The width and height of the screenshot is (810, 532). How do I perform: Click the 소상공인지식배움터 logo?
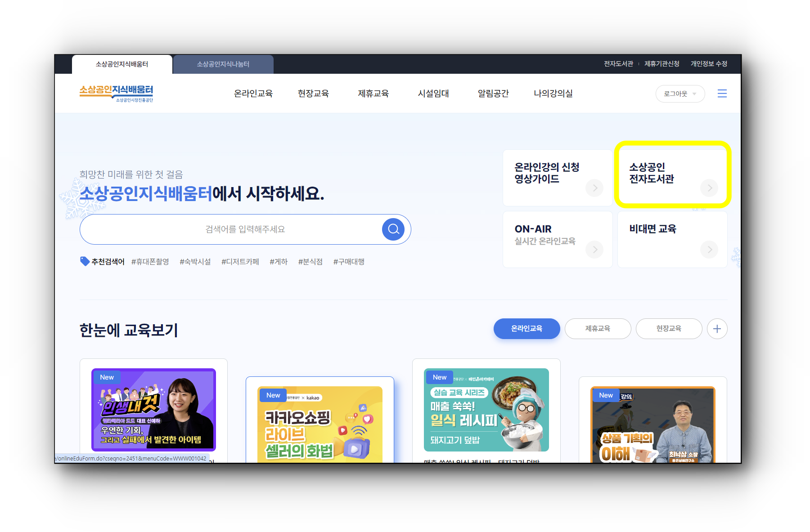[x=116, y=94]
